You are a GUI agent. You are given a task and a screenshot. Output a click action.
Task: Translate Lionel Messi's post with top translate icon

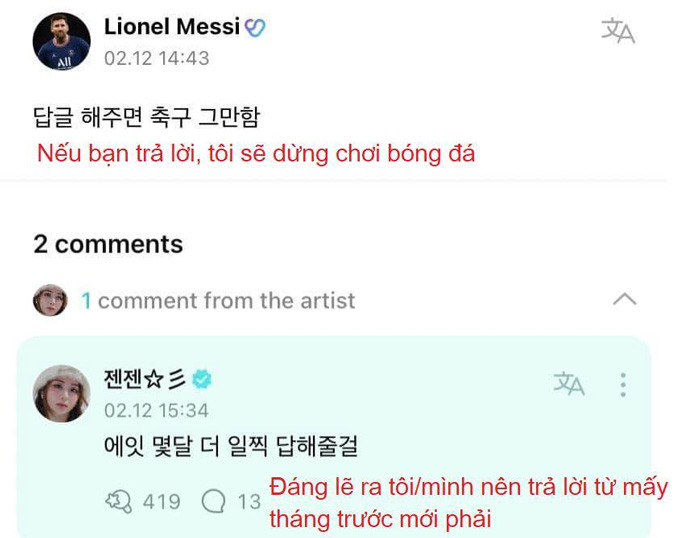617,32
